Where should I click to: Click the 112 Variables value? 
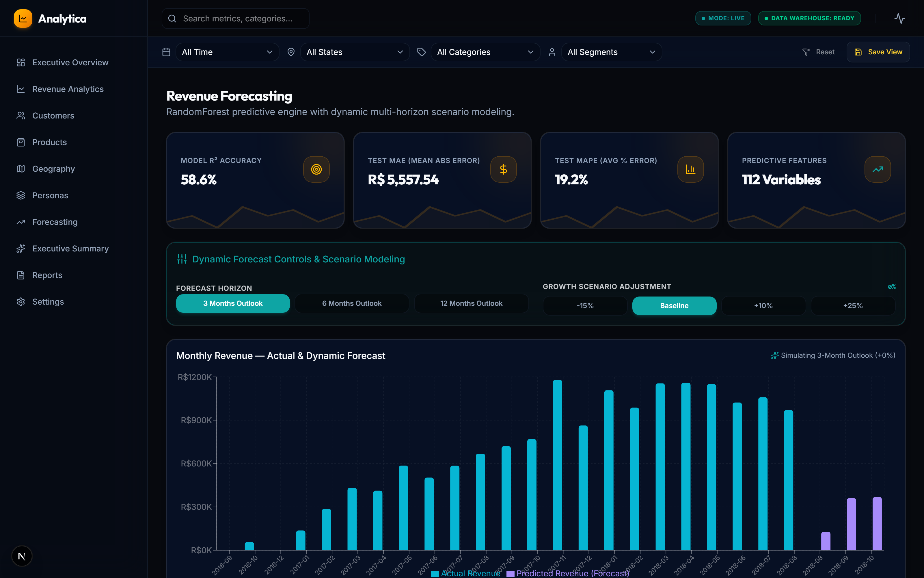pos(781,180)
